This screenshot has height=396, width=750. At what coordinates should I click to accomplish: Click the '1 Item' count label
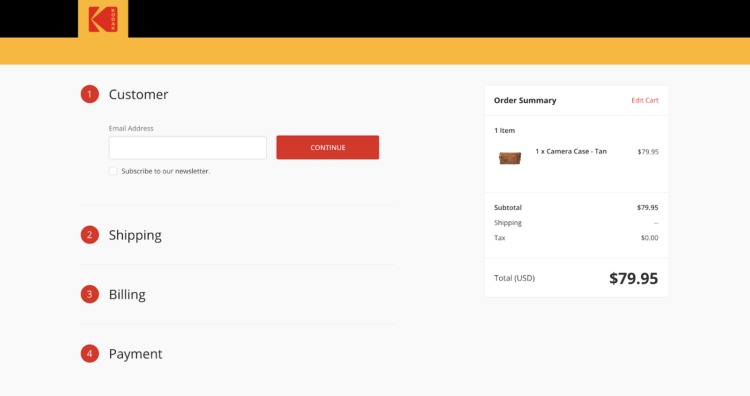pos(505,131)
